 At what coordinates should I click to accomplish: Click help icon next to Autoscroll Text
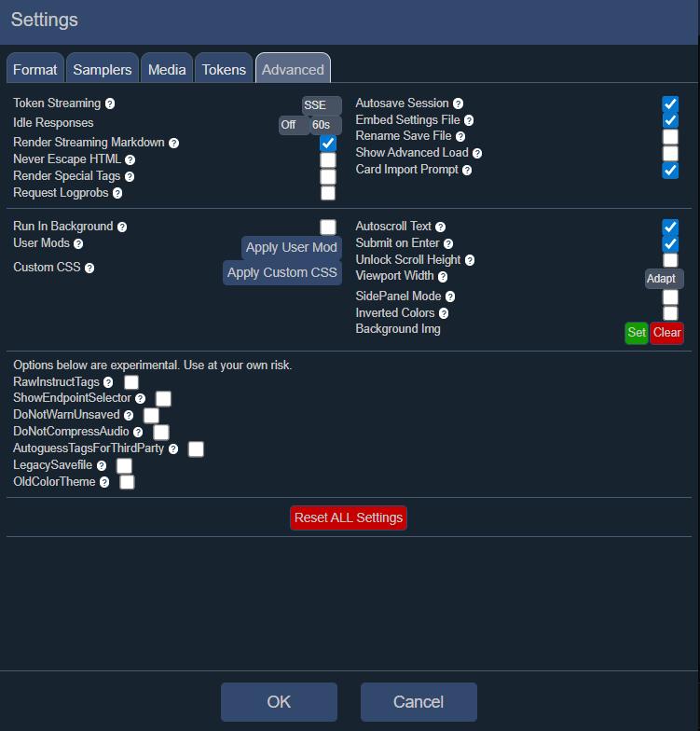click(x=440, y=228)
